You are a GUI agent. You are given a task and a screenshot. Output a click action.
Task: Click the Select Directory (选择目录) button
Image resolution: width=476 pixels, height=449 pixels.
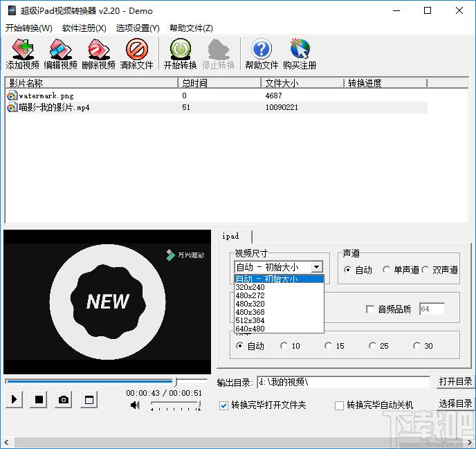click(x=455, y=403)
